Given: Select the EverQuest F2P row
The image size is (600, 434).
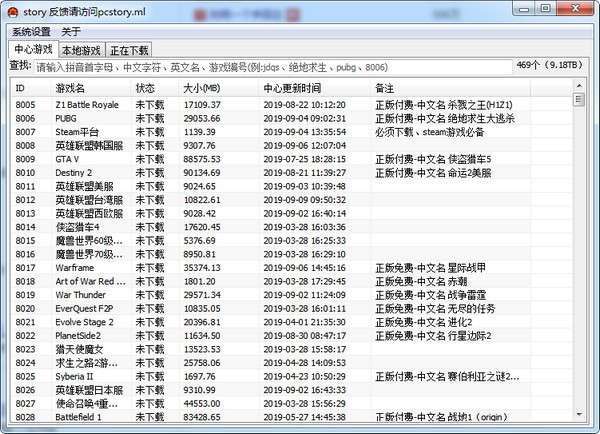Looking at the screenshot, I should click(x=291, y=308).
